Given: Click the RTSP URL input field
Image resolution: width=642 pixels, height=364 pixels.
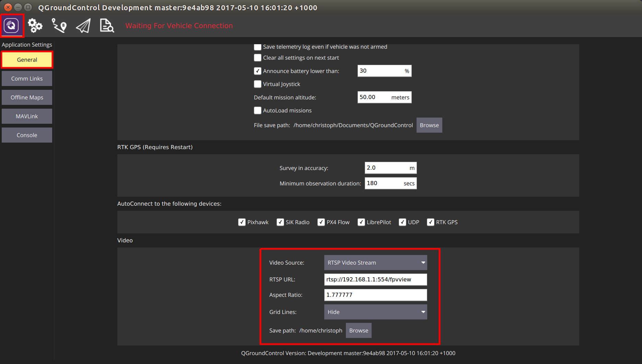Looking at the screenshot, I should click(375, 279).
